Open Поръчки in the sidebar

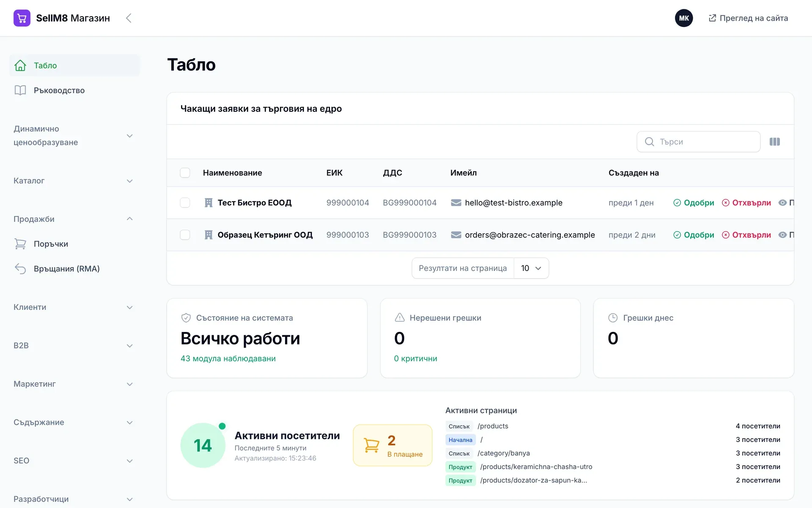[x=74, y=244]
